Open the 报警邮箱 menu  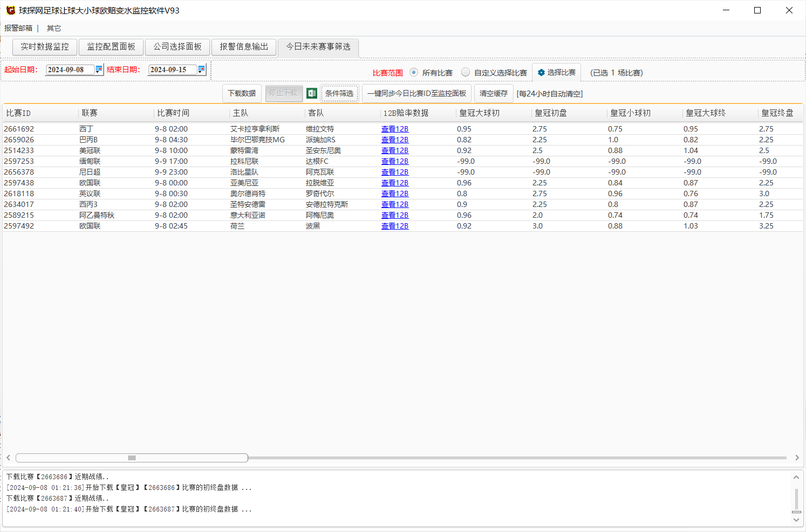(x=18, y=28)
